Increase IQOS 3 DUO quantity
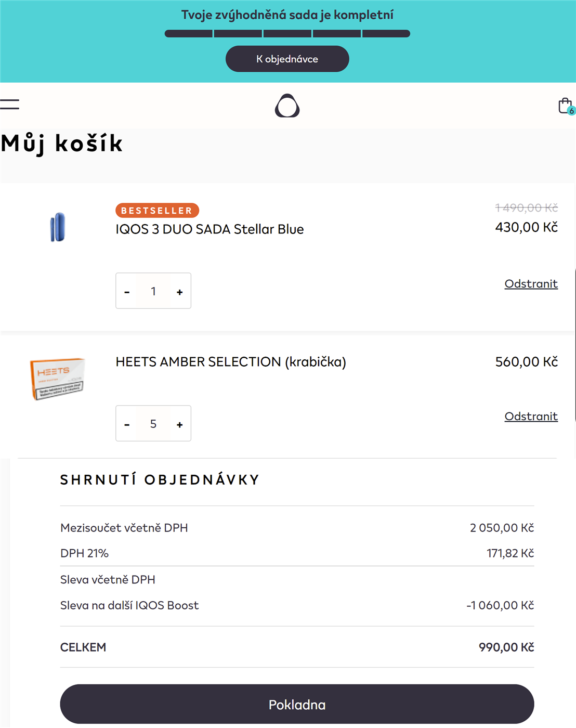The width and height of the screenshot is (576, 728). coord(180,291)
